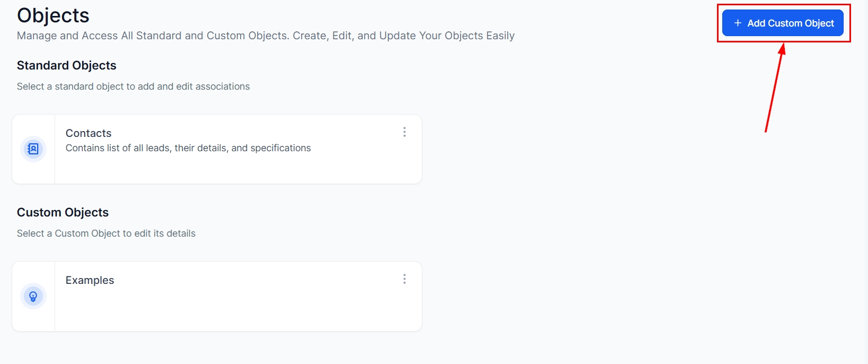Select the Contacts standard object title

[88, 133]
